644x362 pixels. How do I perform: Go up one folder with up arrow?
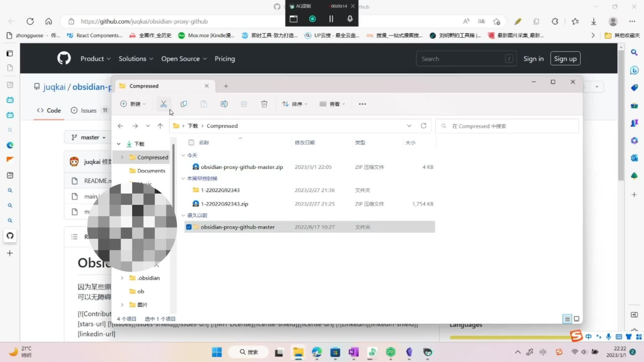point(160,126)
